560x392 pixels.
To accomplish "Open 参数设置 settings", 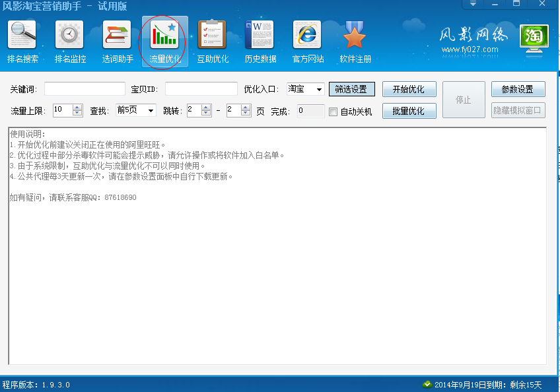I will (x=518, y=89).
